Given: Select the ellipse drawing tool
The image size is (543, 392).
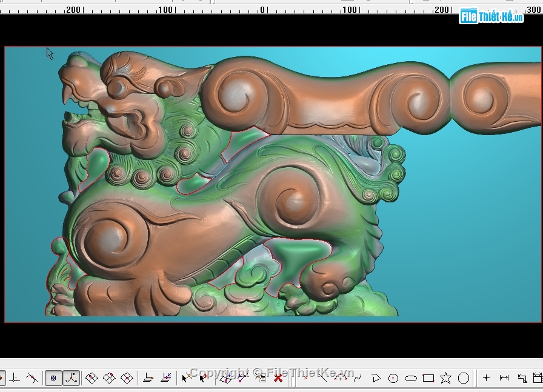Looking at the screenshot, I should tap(411, 378).
